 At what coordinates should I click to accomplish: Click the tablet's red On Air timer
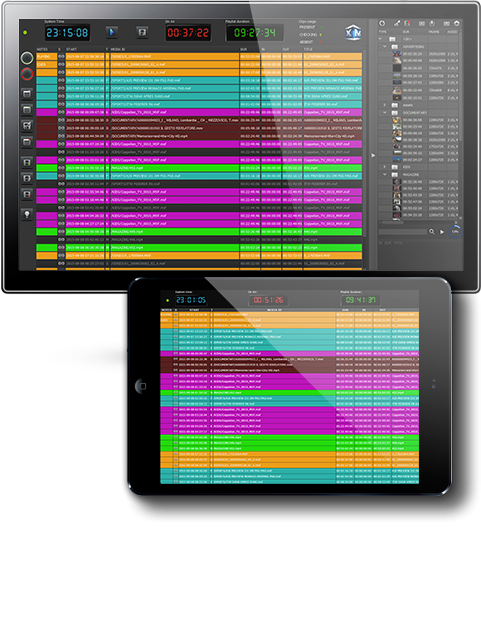(x=268, y=300)
